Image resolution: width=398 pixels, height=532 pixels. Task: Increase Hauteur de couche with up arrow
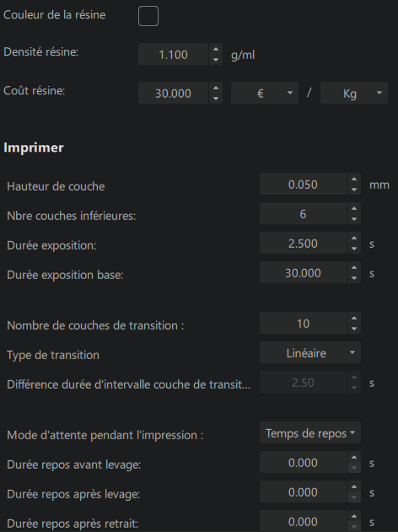pyautogui.click(x=354, y=179)
